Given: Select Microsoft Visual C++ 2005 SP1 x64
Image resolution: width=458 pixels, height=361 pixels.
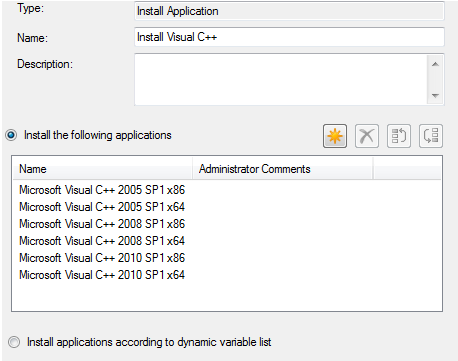Looking at the screenshot, I should point(102,207).
